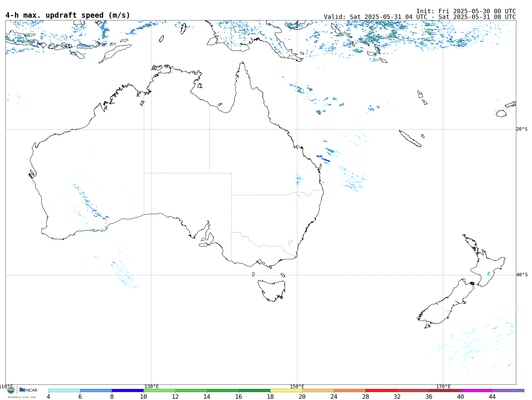Click the colorbar tick label '44'
Viewport: 532px width, 400px height.
[492, 397]
